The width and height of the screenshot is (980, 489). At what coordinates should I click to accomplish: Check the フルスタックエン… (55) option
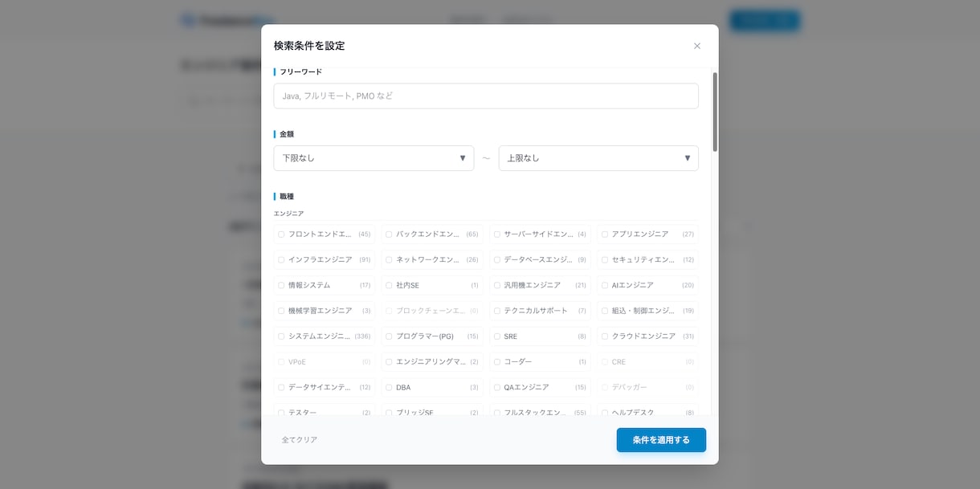[496, 413]
